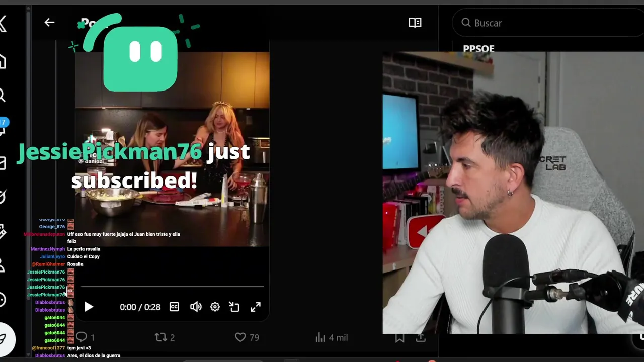
Task: Click chat username @francool1377
Action: [48, 348]
